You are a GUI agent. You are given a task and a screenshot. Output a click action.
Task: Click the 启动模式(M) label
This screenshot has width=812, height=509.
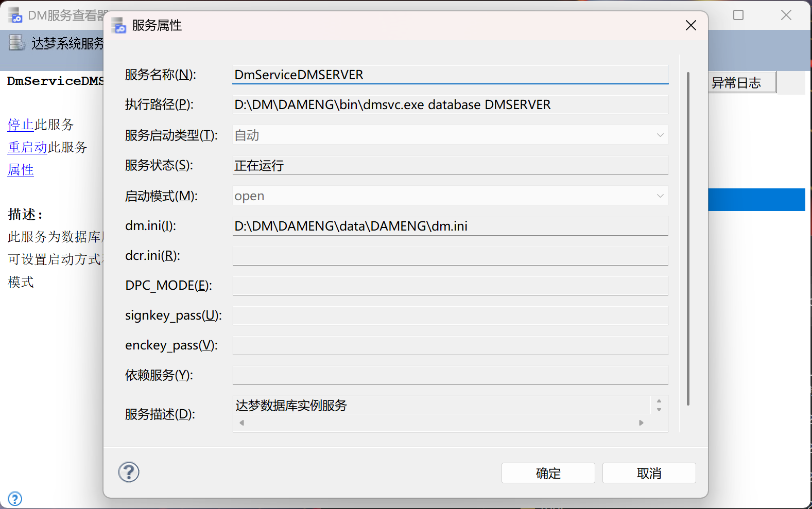pos(161,196)
